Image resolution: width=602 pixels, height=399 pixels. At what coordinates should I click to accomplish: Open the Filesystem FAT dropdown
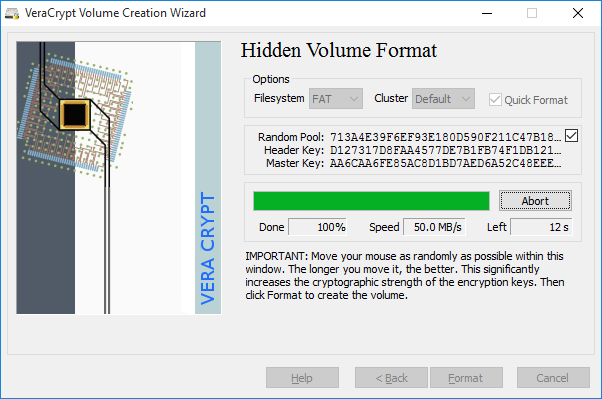pos(336,99)
